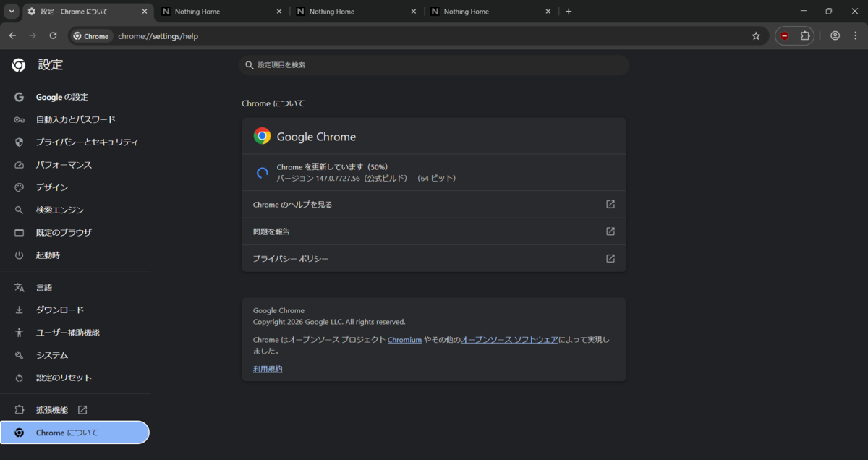Open the tab search dropdown arrow
Viewport: 868px width, 460px height.
click(x=12, y=12)
